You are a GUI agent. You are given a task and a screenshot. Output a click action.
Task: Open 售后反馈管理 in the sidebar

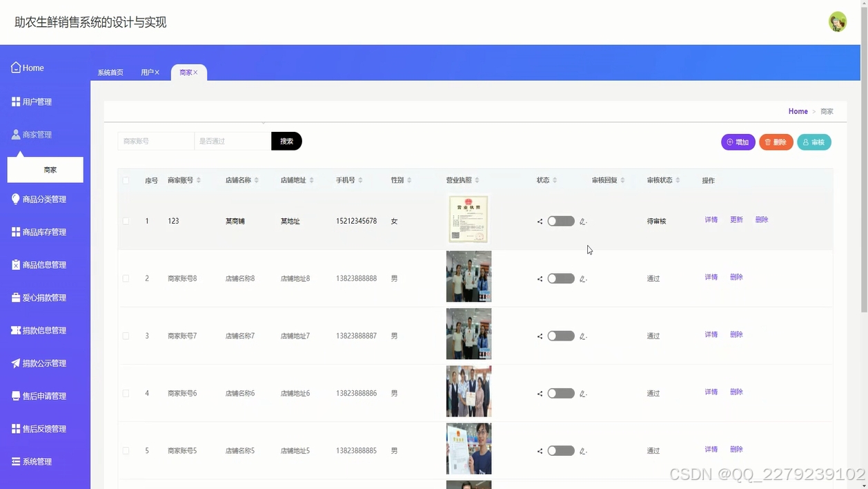(x=39, y=429)
